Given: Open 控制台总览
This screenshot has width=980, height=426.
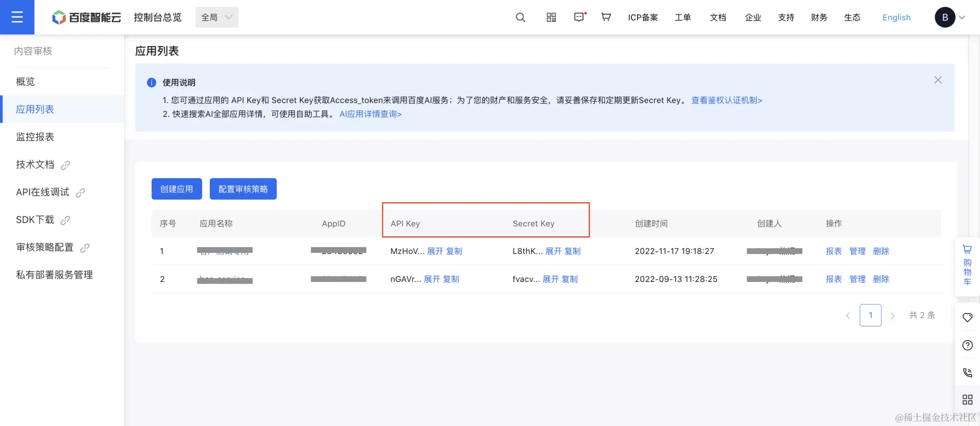Looking at the screenshot, I should click(x=158, y=17).
